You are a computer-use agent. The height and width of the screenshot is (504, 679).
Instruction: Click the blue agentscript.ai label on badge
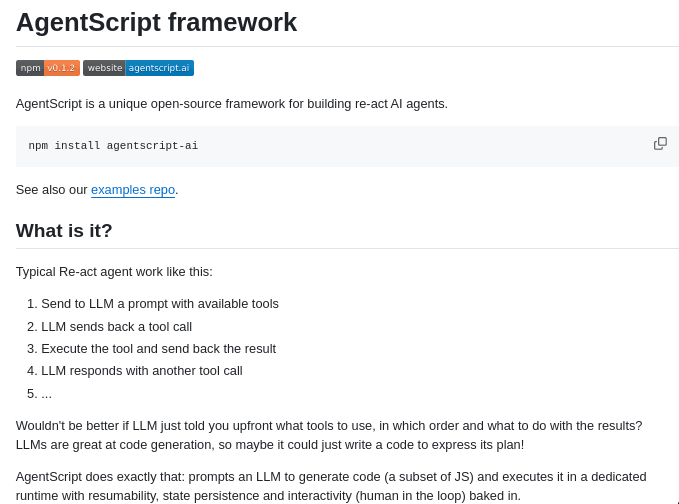click(159, 68)
